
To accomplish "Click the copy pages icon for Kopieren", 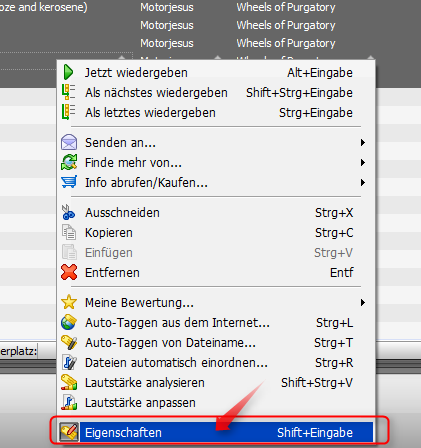I will point(69,232).
